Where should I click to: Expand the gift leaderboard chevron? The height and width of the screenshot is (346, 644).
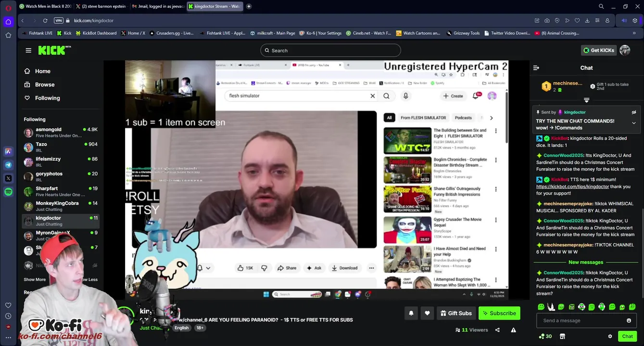[586, 100]
